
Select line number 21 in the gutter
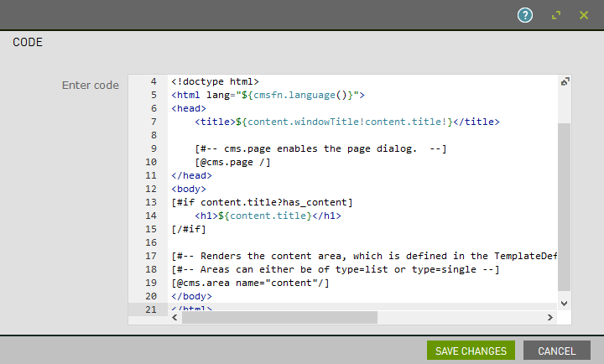(x=151, y=309)
